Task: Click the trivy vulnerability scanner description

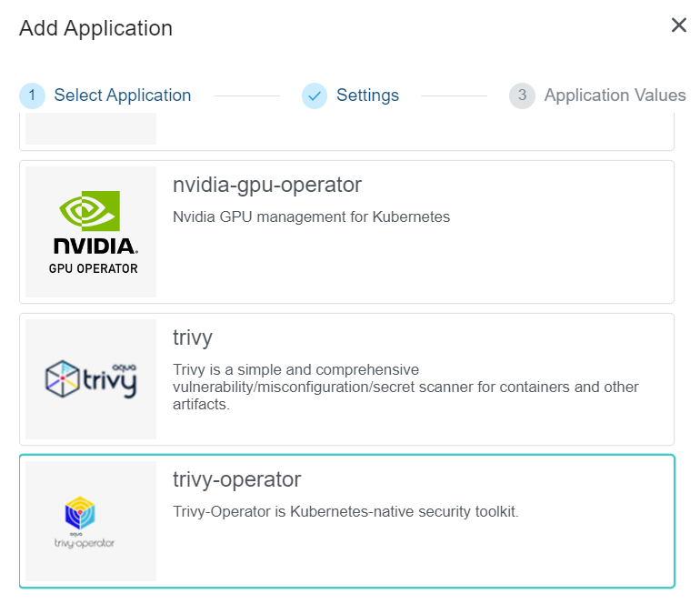Action: click(405, 387)
